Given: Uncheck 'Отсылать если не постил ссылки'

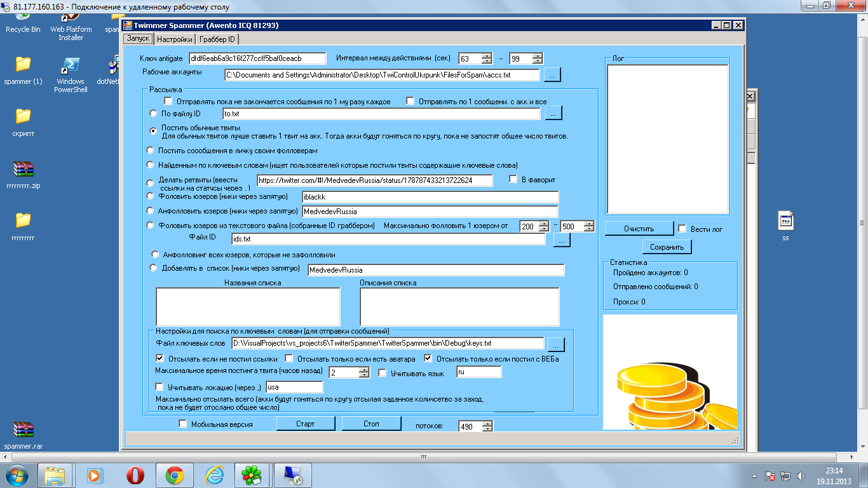Looking at the screenshot, I should click(x=159, y=358).
